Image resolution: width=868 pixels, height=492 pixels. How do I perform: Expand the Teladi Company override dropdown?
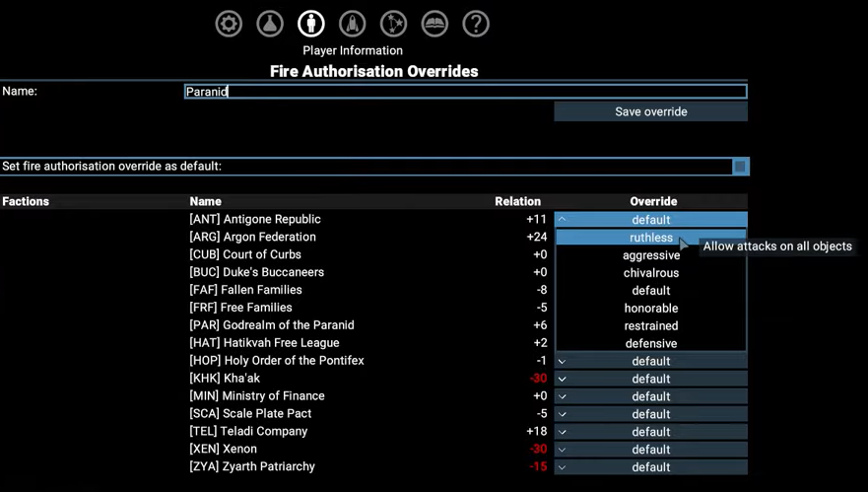(x=650, y=432)
